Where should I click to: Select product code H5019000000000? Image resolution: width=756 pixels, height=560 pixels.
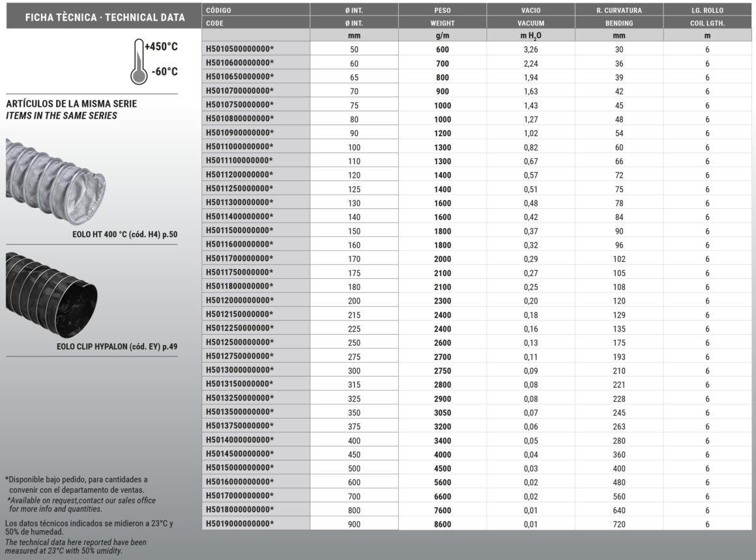tap(239, 524)
